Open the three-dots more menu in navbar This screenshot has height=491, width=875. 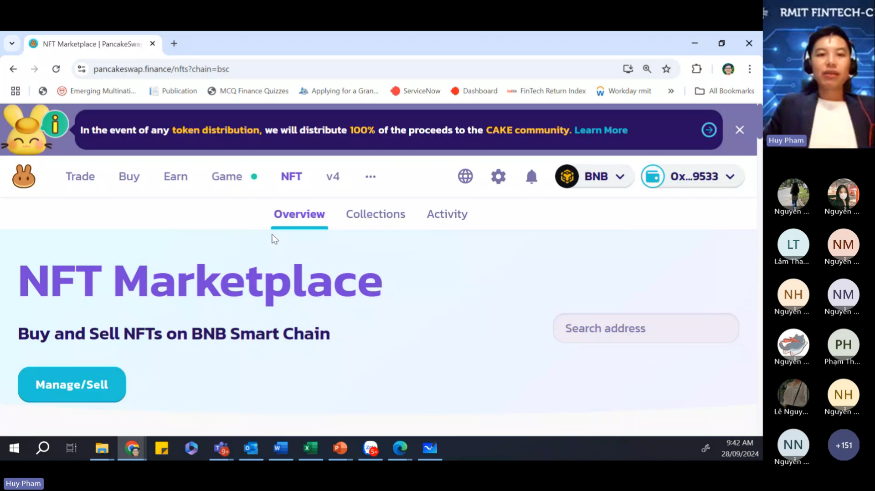370,176
